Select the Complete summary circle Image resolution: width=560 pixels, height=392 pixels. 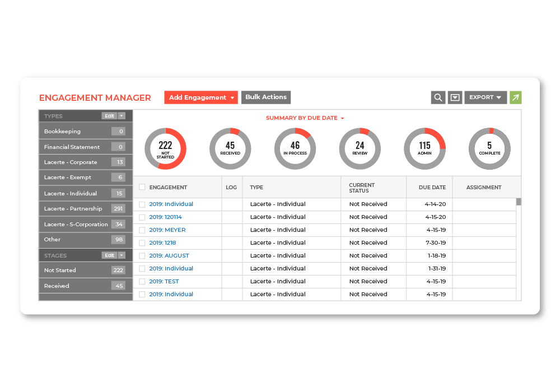pyautogui.click(x=489, y=148)
